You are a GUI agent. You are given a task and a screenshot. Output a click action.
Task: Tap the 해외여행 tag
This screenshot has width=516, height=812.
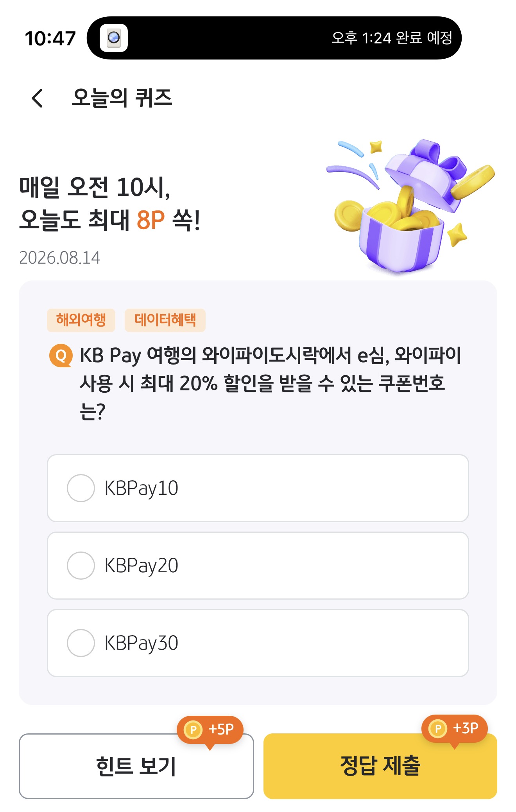point(81,320)
